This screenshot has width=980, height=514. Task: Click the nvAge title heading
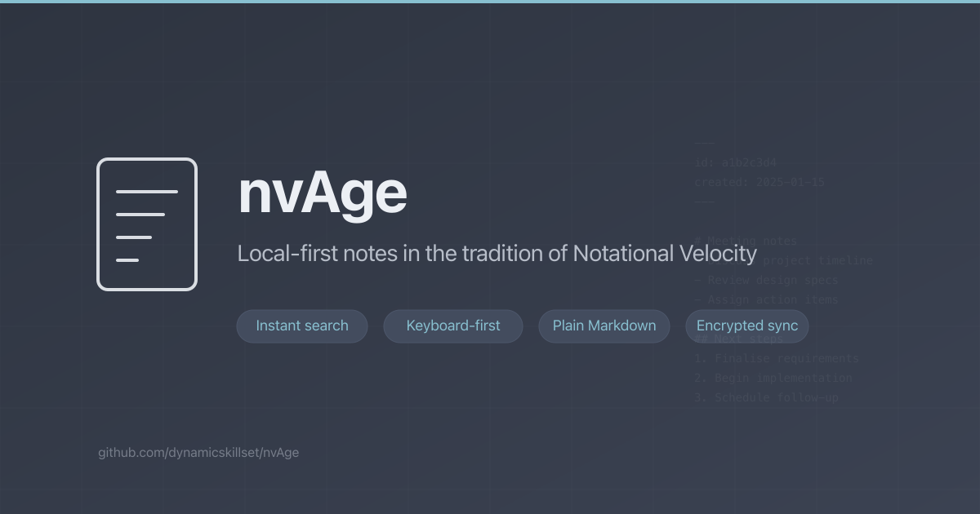[322, 193]
